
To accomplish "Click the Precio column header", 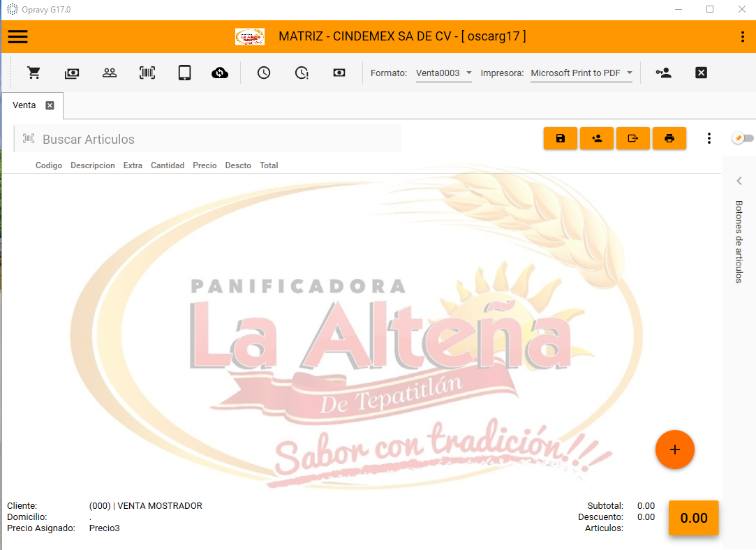I will coord(205,165).
